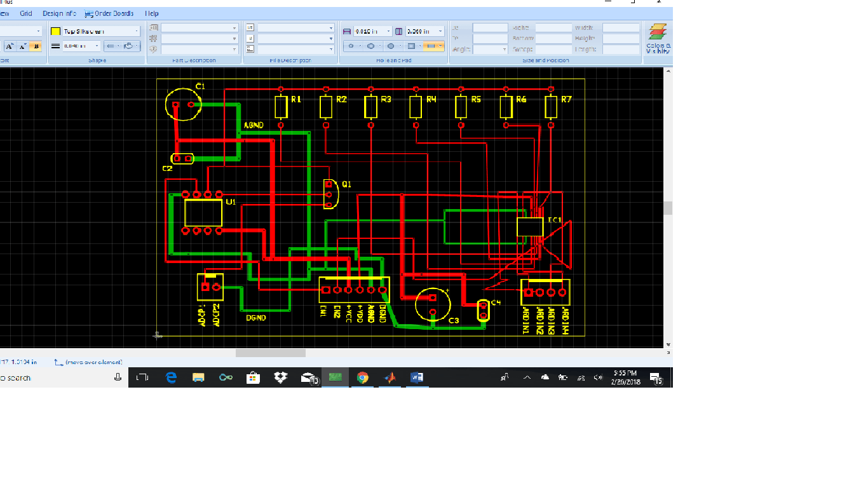Select the rectangular pad shape tool

(411, 46)
